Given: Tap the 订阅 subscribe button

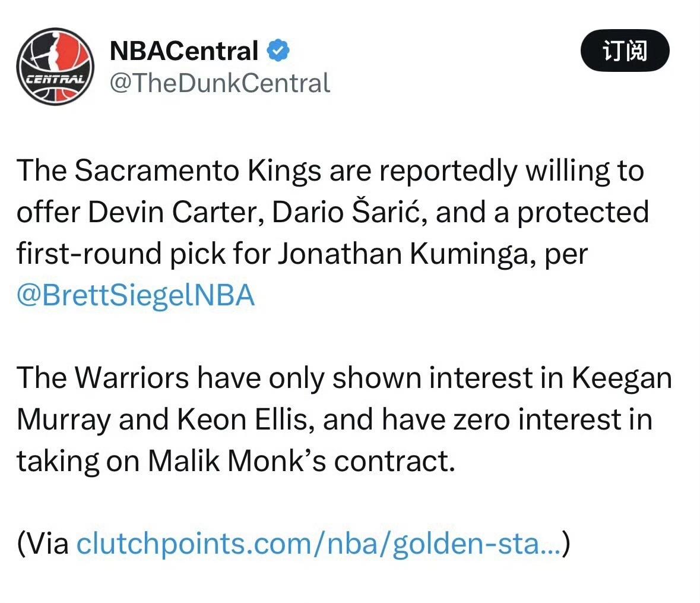Looking at the screenshot, I should (625, 50).
